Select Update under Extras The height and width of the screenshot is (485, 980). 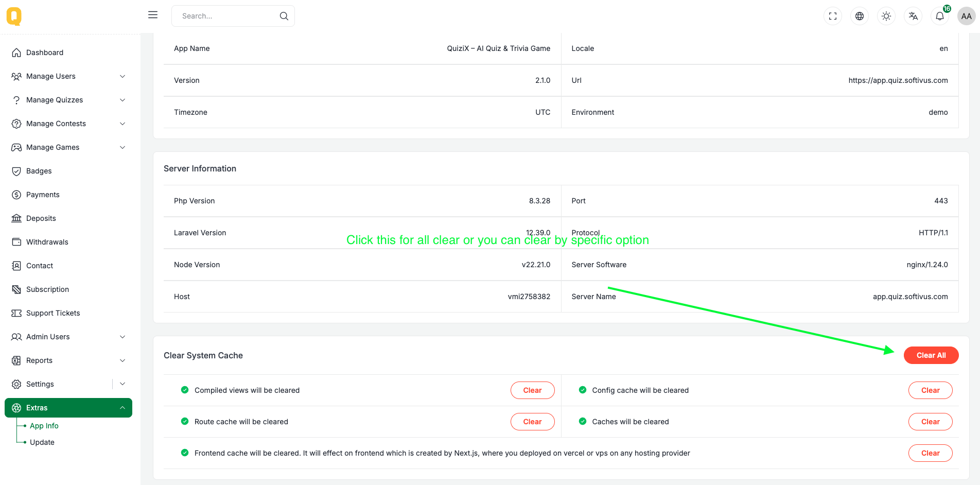point(42,442)
